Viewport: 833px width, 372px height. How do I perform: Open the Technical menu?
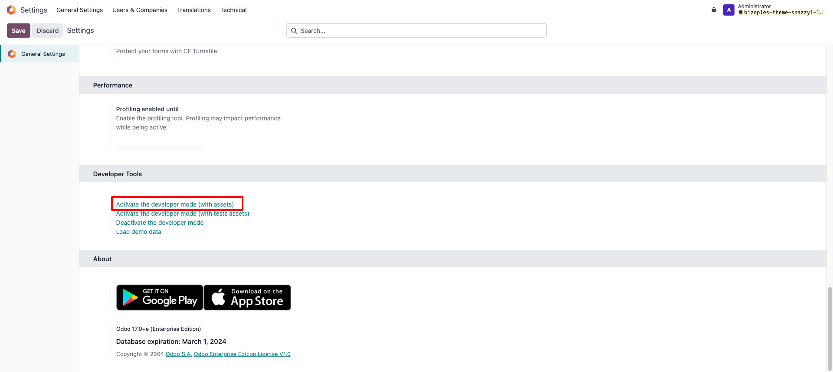(x=234, y=10)
